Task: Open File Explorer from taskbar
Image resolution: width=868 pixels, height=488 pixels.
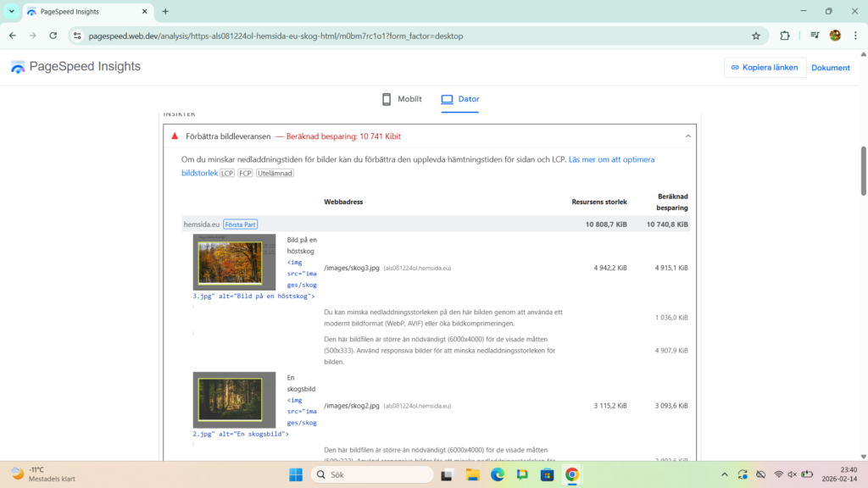Action: [x=472, y=474]
